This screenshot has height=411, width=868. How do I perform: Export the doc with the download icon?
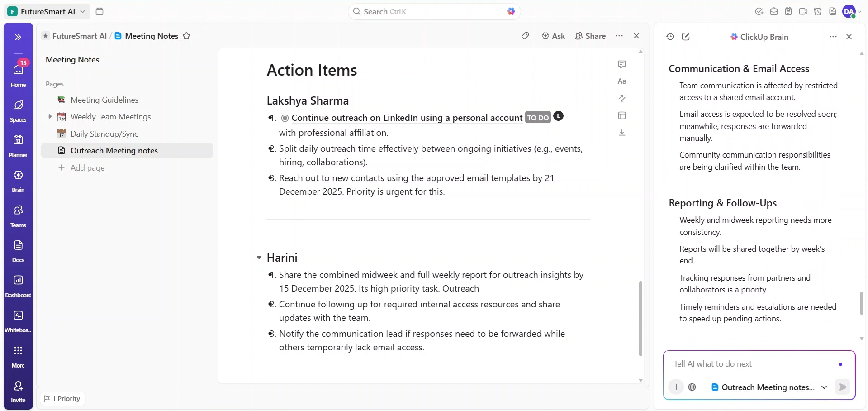tap(622, 132)
